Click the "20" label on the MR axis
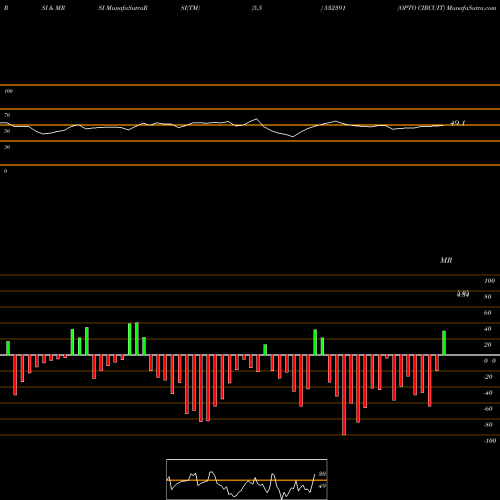This screenshot has width=500, height=500. click(488, 345)
